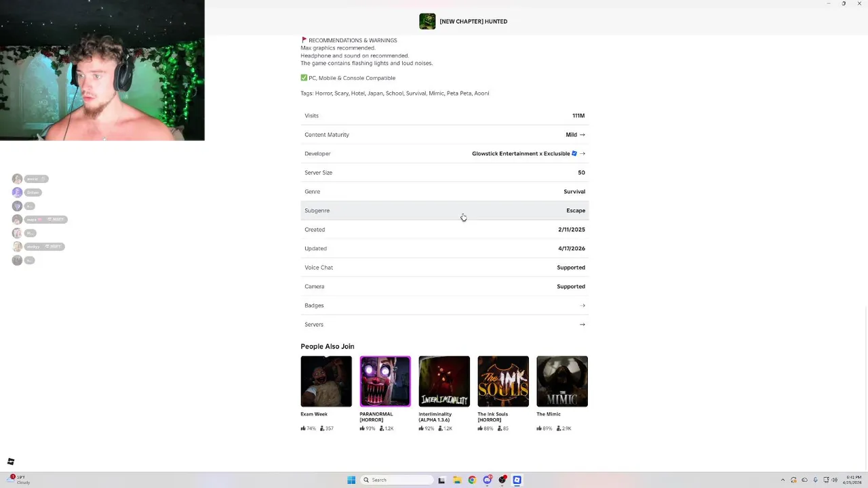868x488 pixels.
Task: Expand the Badges row arrow
Action: (583, 305)
